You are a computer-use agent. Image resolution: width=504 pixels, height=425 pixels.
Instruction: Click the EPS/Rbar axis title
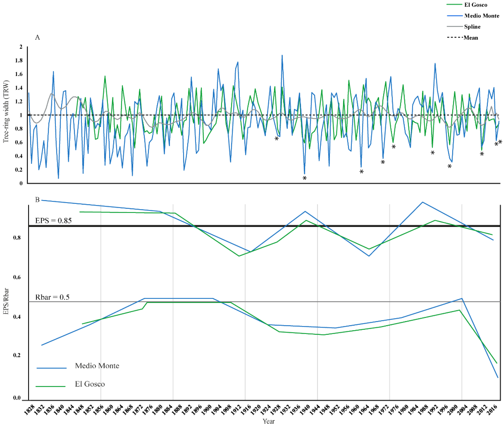pos(6,301)
